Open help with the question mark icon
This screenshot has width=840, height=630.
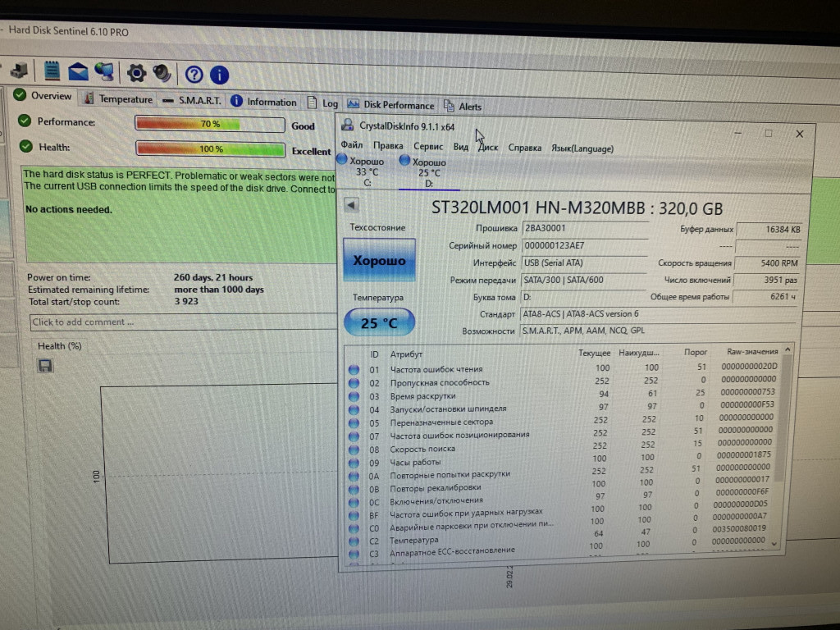point(194,75)
